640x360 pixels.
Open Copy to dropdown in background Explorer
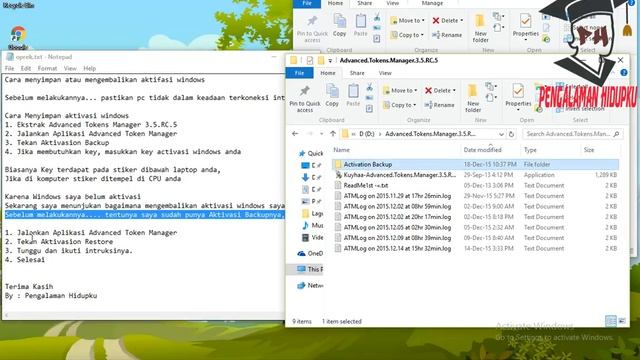point(407,35)
